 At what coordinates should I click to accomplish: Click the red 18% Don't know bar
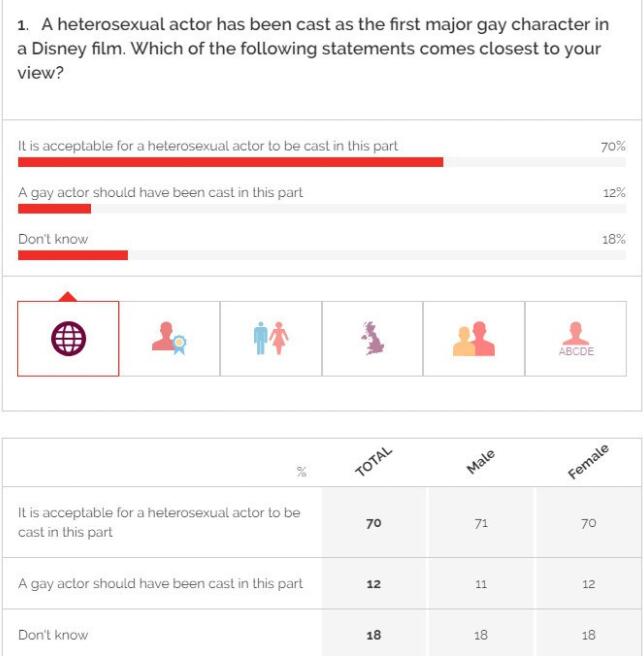point(73,255)
